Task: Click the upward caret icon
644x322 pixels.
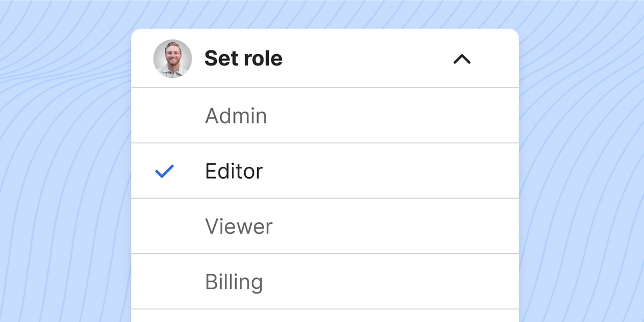Action: point(462,59)
